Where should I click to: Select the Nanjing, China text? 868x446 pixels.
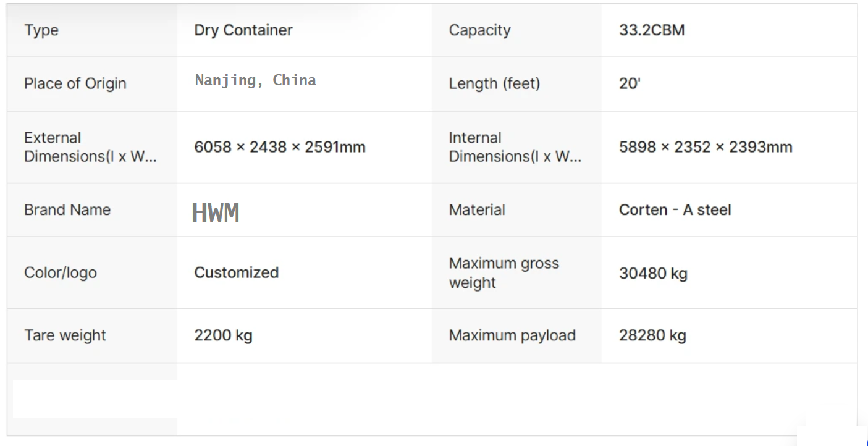pos(255,80)
